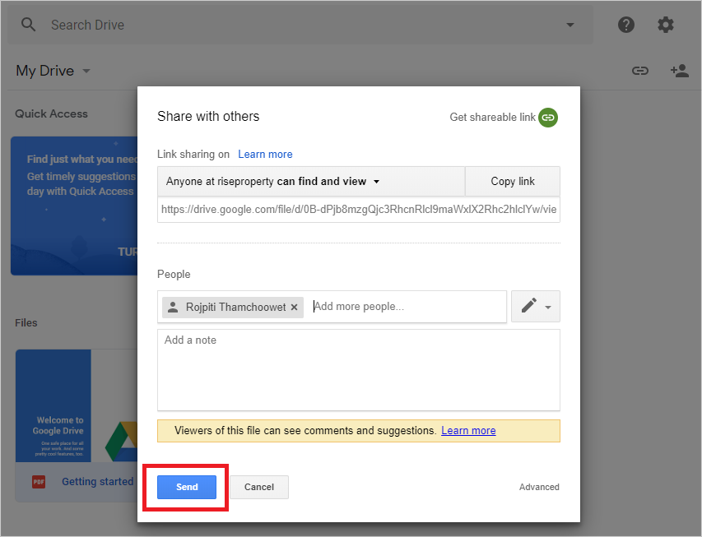Image resolution: width=702 pixels, height=537 pixels.
Task: Open Advanced sharing settings
Action: click(x=539, y=487)
